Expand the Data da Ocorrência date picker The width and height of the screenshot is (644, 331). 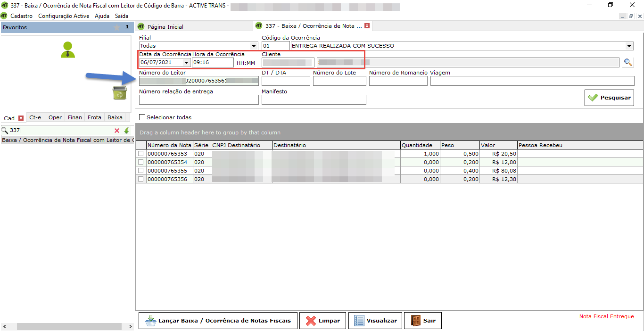(x=187, y=62)
